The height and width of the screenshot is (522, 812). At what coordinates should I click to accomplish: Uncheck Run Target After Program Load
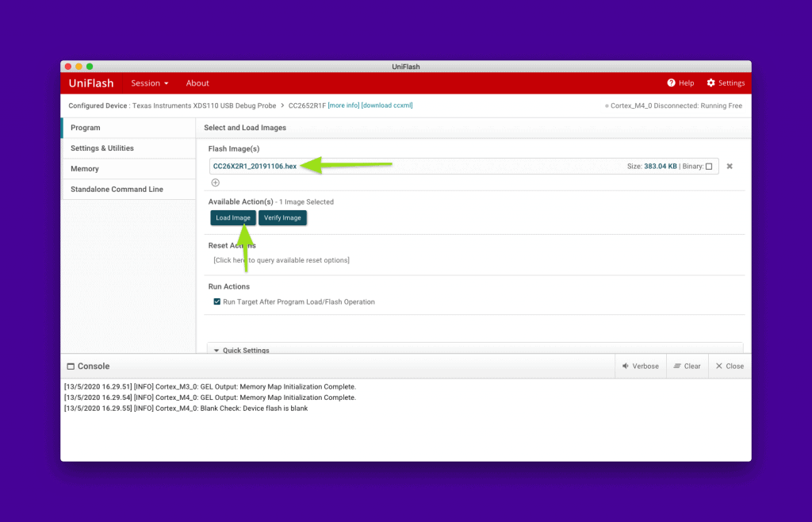pos(217,301)
